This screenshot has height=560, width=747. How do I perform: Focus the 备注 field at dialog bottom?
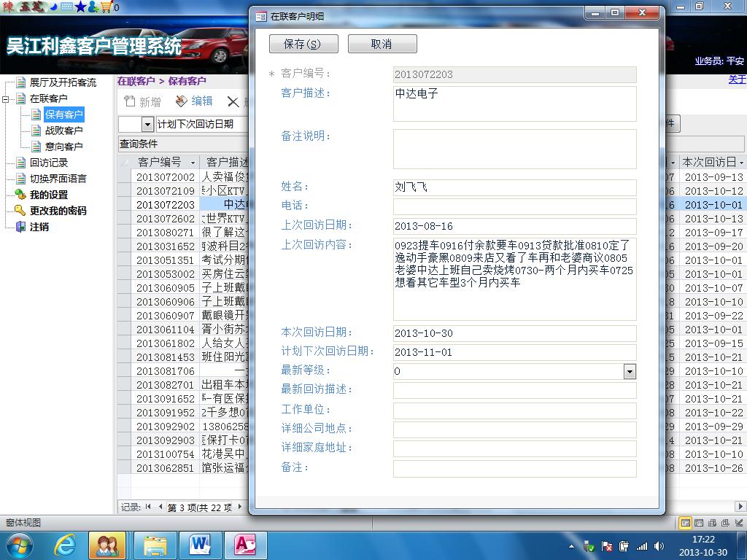(x=514, y=468)
